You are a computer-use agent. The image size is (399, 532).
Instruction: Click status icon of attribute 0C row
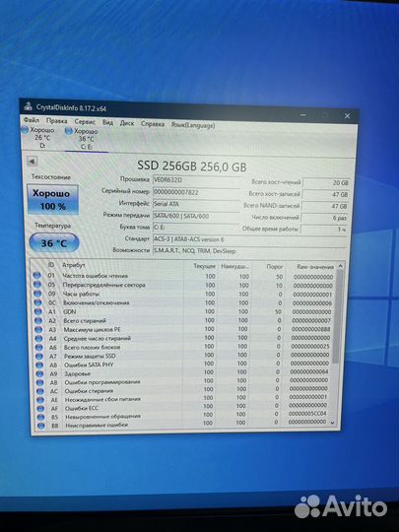(x=37, y=302)
